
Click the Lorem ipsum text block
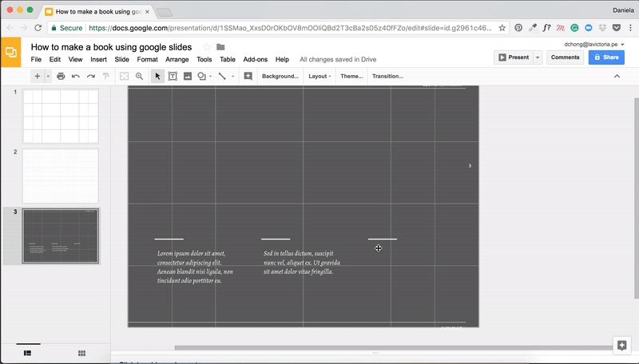tap(195, 267)
